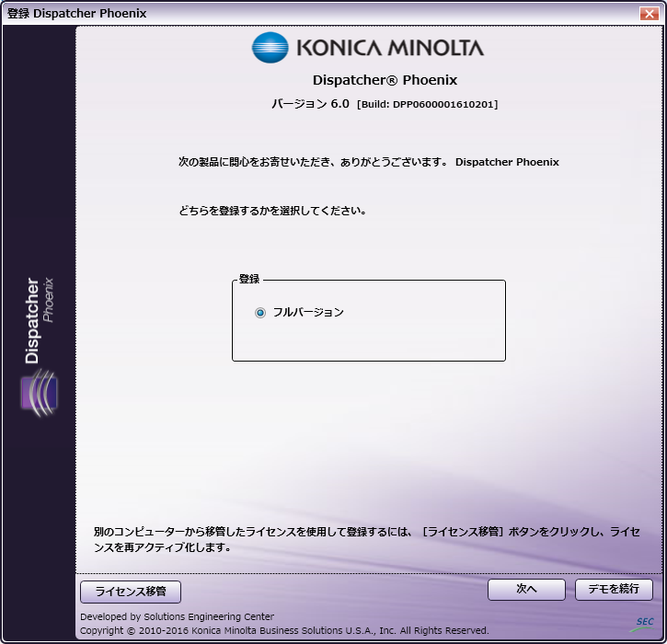Click the どちらを登録するかを選択してください text

click(x=272, y=211)
